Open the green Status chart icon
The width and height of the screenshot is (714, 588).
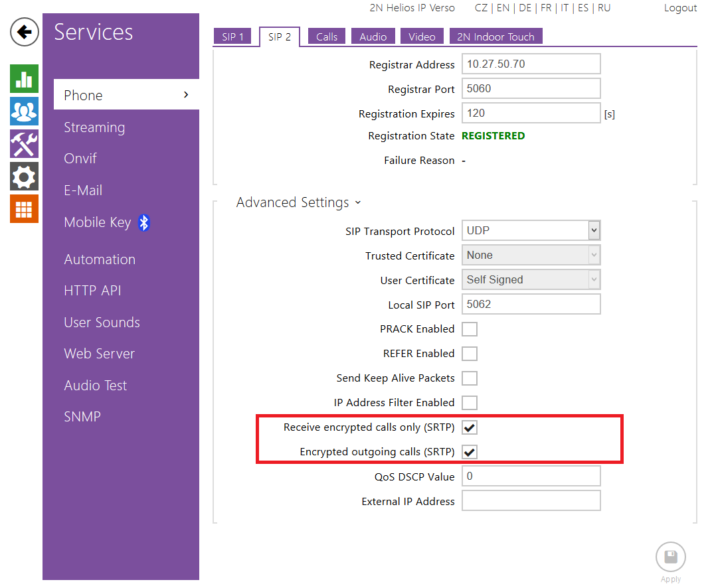point(24,79)
